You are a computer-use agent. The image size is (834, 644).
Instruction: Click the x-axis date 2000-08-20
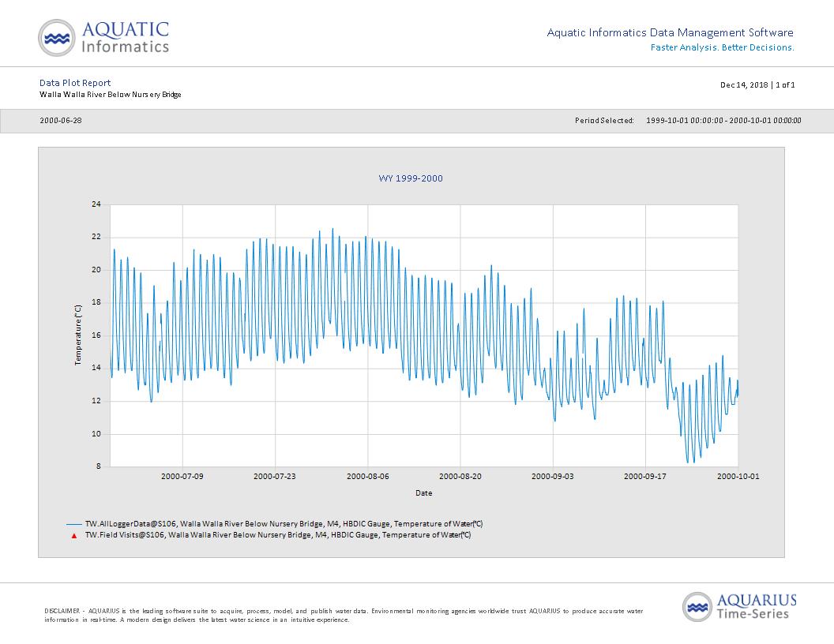pyautogui.click(x=460, y=477)
